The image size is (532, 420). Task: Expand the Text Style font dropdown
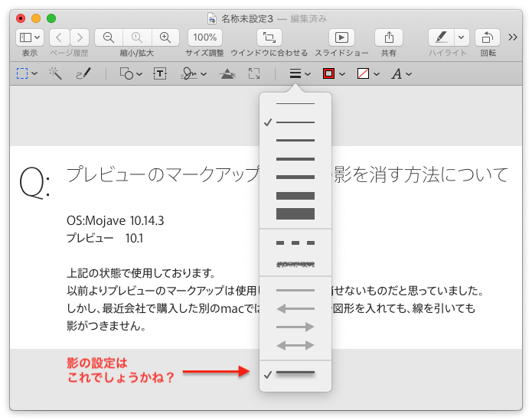(401, 73)
